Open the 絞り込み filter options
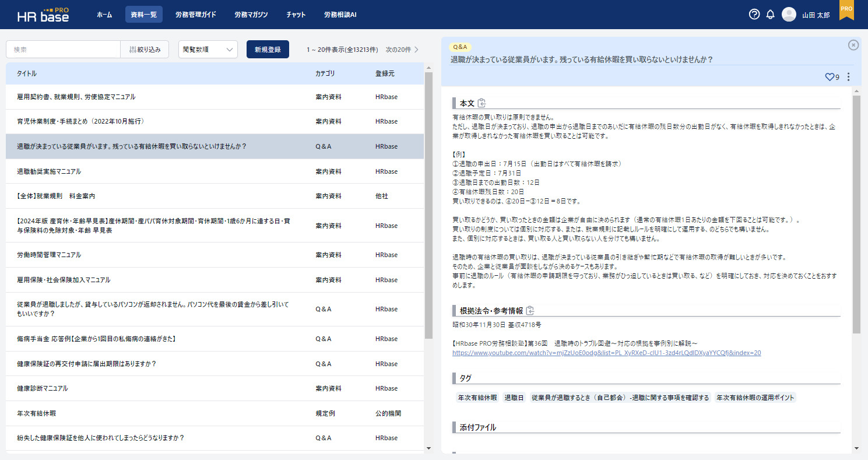The image size is (868, 460). [x=145, y=50]
